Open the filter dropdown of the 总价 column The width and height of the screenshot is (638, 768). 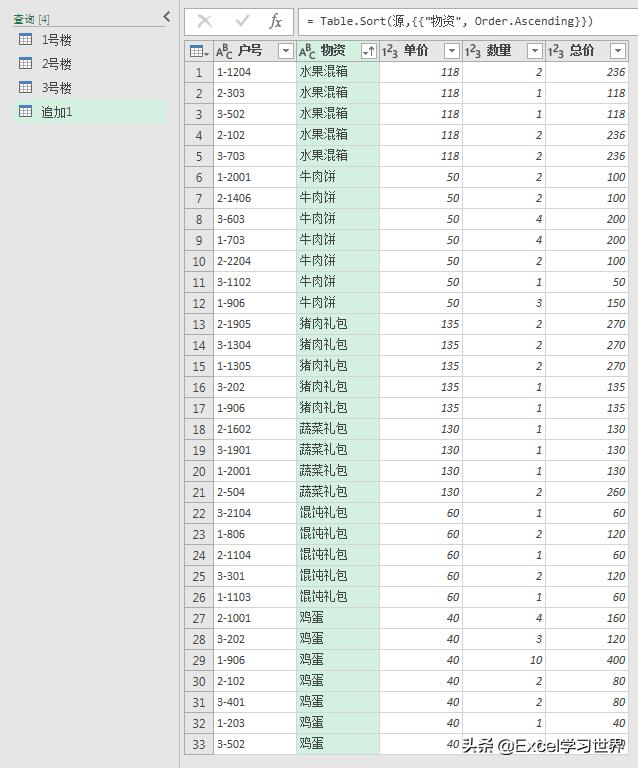pos(618,50)
